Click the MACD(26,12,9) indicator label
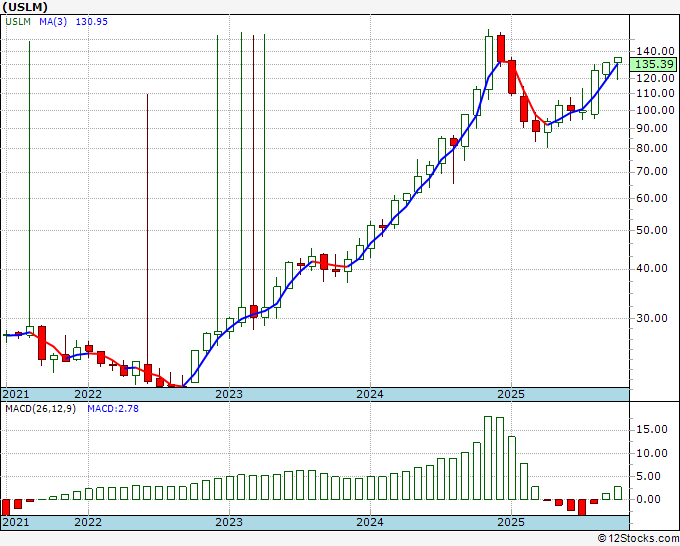This screenshot has width=680, height=546. (x=40, y=409)
